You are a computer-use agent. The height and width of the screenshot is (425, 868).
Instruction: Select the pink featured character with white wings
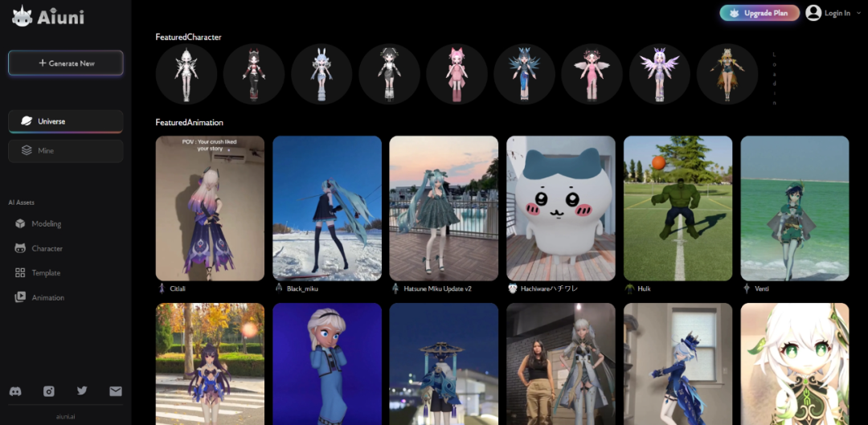tap(592, 74)
